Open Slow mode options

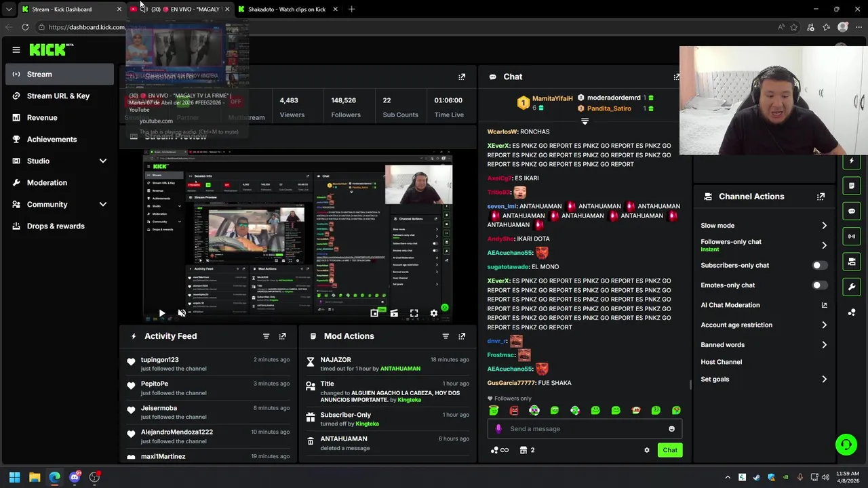pos(764,226)
